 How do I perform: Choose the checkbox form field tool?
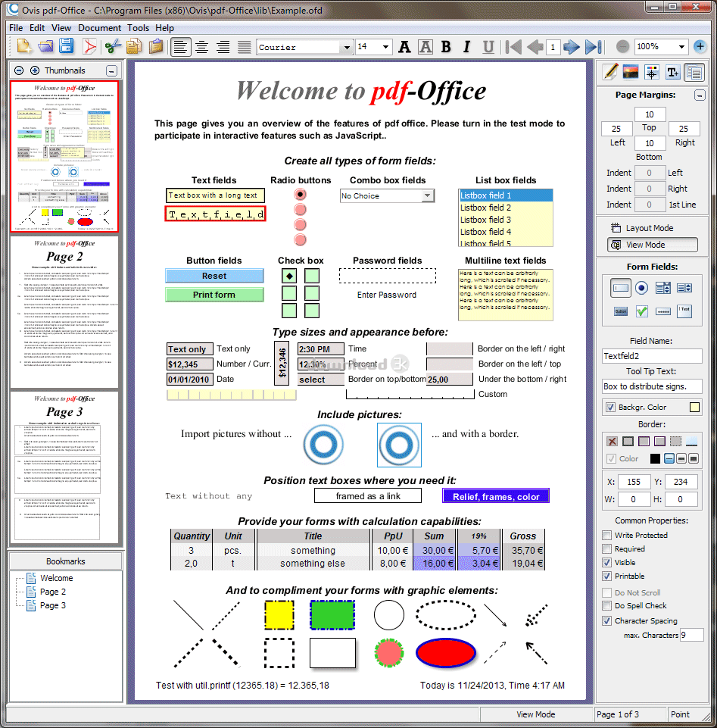[642, 311]
